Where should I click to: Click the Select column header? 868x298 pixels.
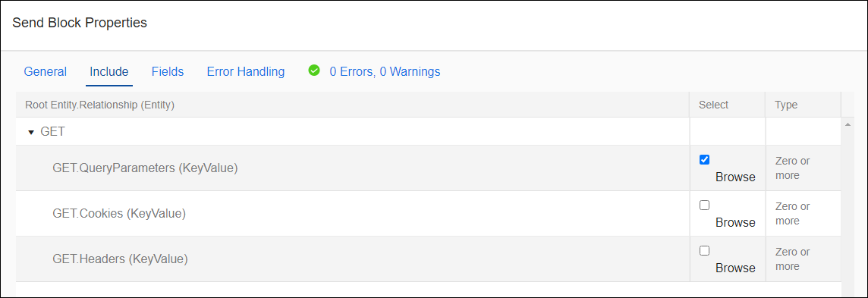pyautogui.click(x=713, y=105)
